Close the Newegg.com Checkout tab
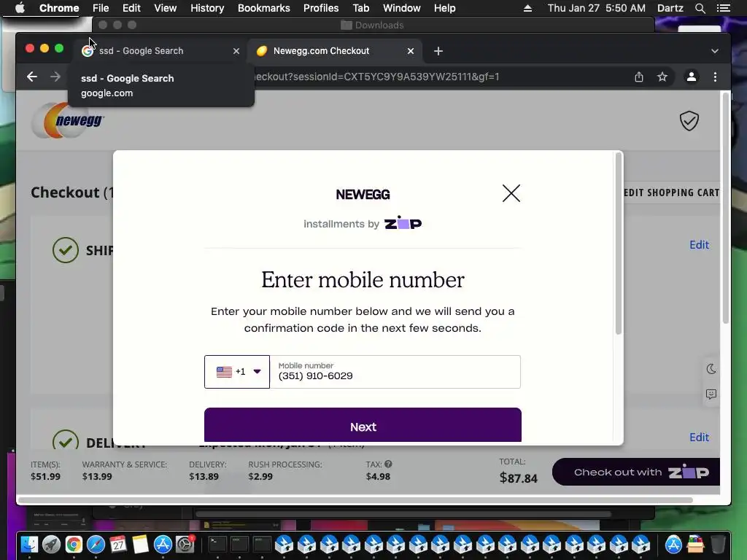Screen dimensions: 747x560 pyautogui.click(x=411, y=51)
